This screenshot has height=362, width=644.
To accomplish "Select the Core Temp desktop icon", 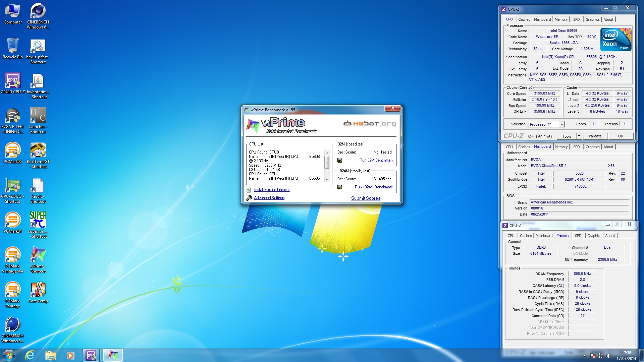I will tap(38, 293).
